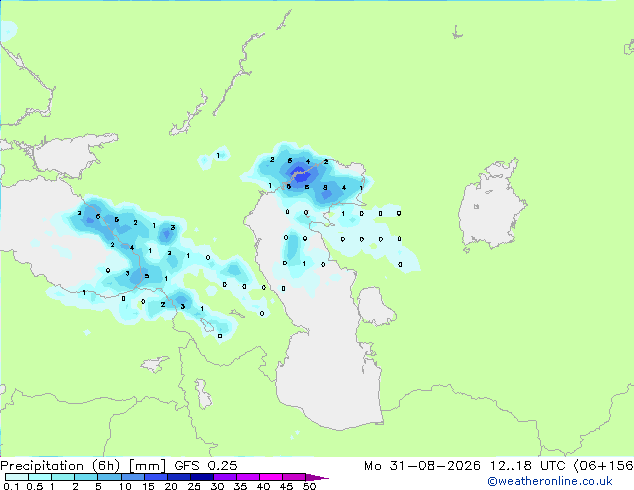Click the '40' legend scale label
Viewport: 634px width, 490px height.
(x=263, y=486)
